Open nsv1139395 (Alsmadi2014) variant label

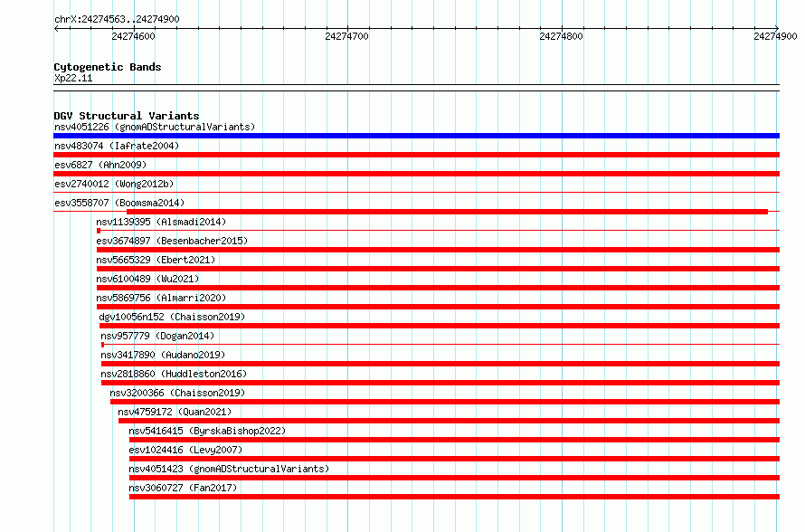tap(161, 222)
